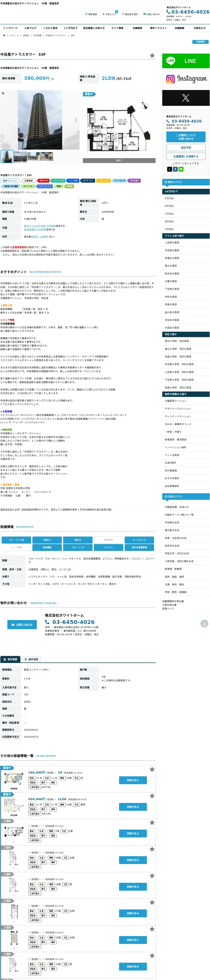View details for 280,000円 1R room
The width and height of the screenshot is (210, 980).
coord(133,780)
